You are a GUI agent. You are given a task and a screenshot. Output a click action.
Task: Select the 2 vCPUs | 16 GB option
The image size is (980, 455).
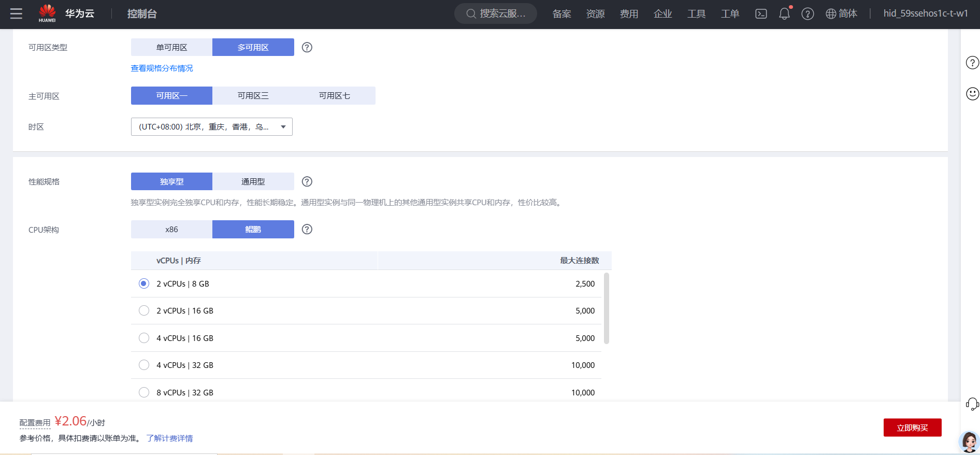pyautogui.click(x=144, y=310)
